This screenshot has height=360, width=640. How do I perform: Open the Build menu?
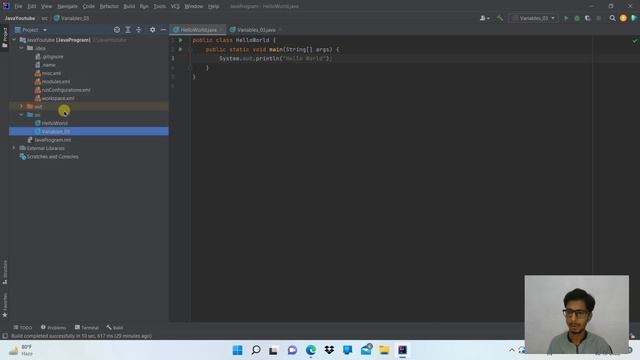tap(129, 6)
